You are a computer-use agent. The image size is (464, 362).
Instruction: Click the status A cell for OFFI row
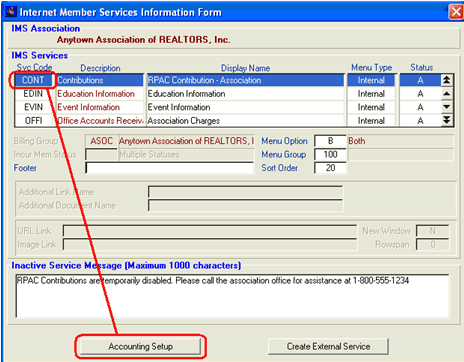point(420,120)
